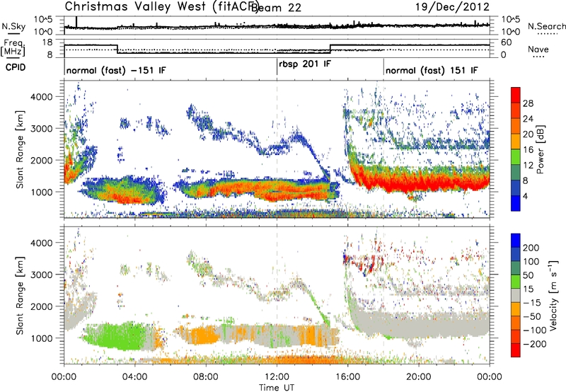
Task: Click the date "19/Dec/2012"
Action: coord(452,7)
